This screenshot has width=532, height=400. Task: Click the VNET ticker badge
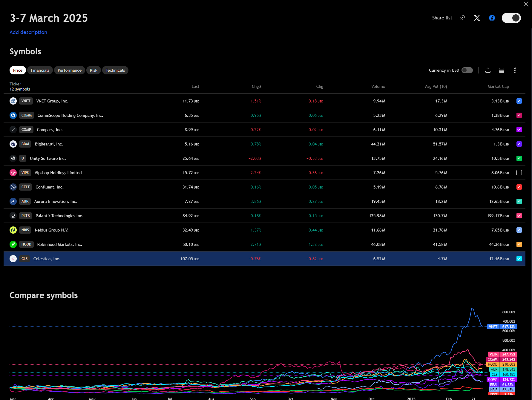click(x=26, y=101)
